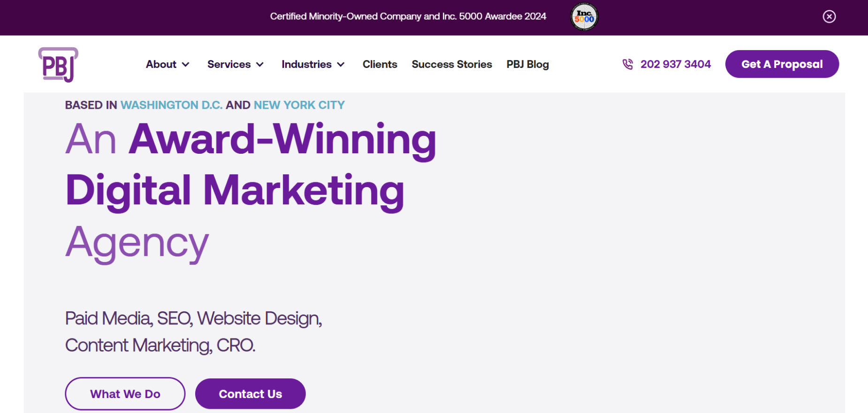Click the Certified Minority-Owned Company banner text
868x413 pixels.
(408, 16)
